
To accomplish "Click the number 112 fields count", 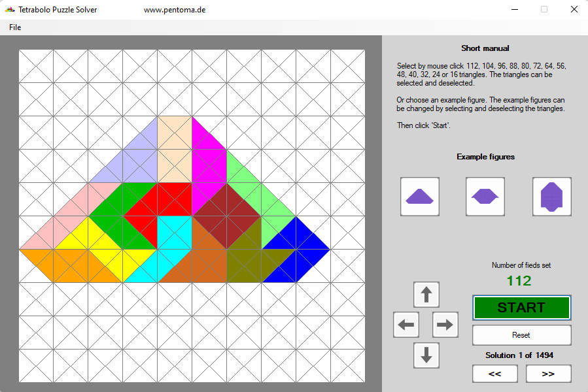I will point(519,281).
